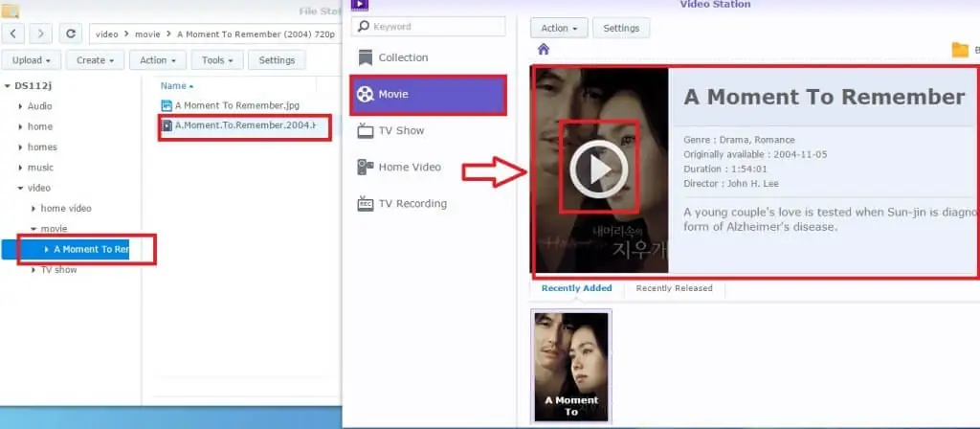Select the home video tree folder
980x429 pixels.
(66, 208)
